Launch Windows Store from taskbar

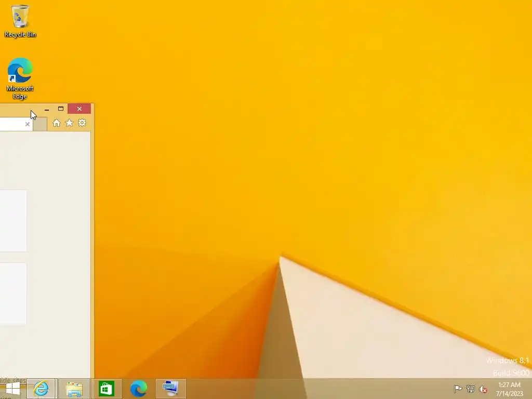pyautogui.click(x=106, y=389)
